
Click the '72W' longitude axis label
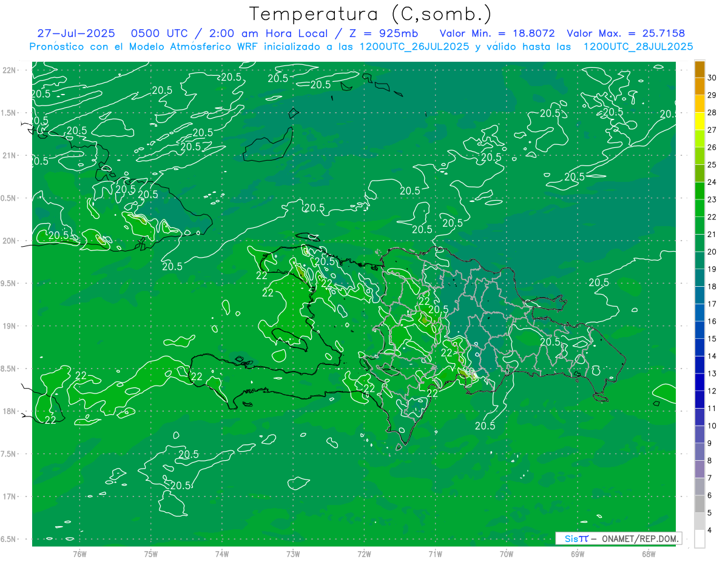[x=364, y=554]
